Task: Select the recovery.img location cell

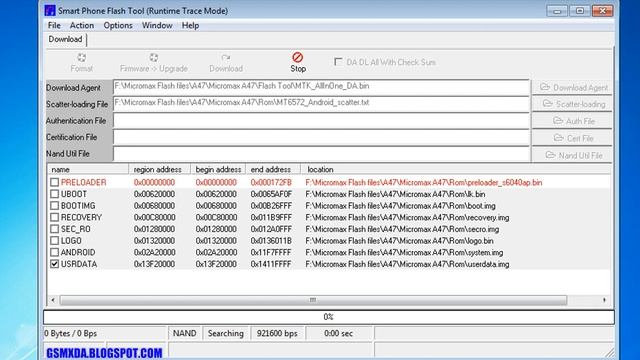Action: pyautogui.click(x=407, y=218)
